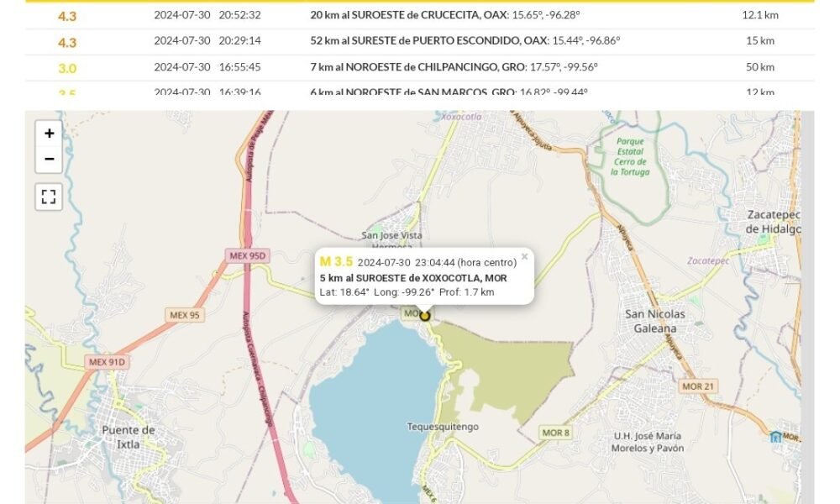The height and width of the screenshot is (504, 840).
Task: Select the 52 km al SURESTE de PUERTO ESCONDIDO row
Action: pos(419,40)
